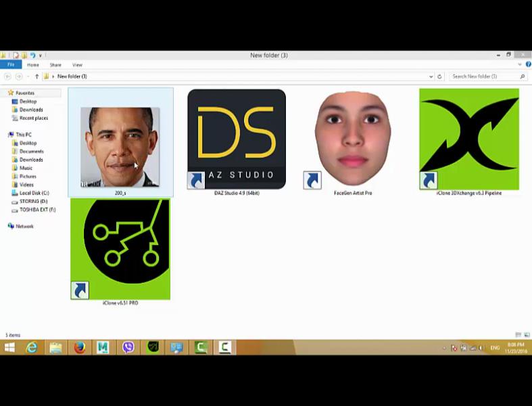Open the address bar history dropdown

point(431,76)
